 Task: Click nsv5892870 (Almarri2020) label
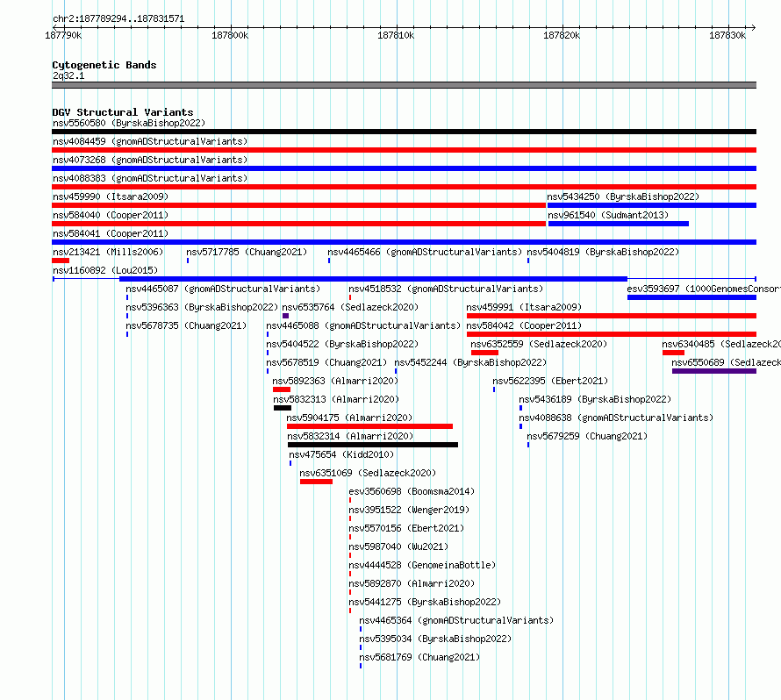pyautogui.click(x=412, y=583)
